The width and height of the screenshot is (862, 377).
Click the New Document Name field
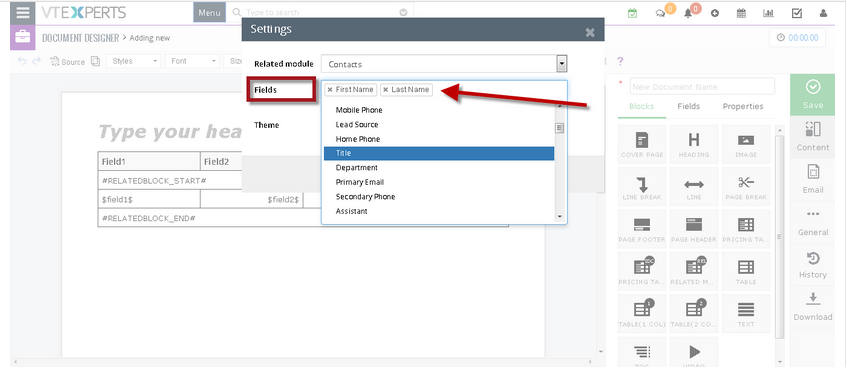coord(702,86)
